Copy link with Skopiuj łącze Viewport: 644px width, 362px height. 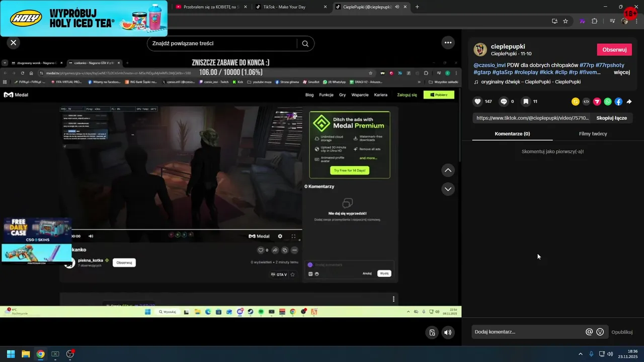(611, 118)
